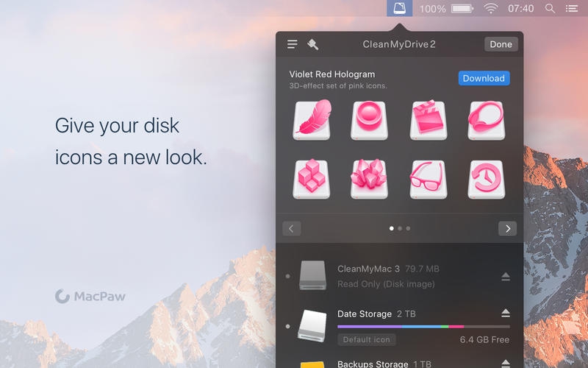Viewport: 588px width, 368px height.
Task: Jump to the first pagination dot
Action: [392, 228]
